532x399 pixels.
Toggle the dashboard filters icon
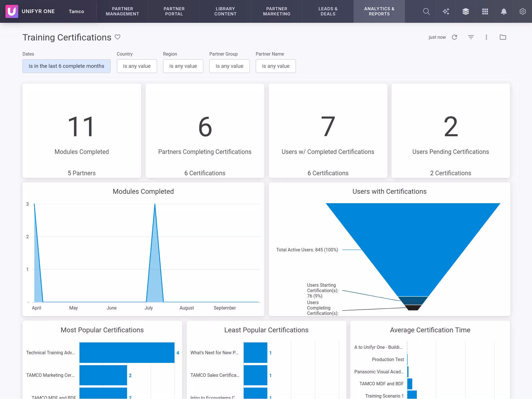pos(471,37)
